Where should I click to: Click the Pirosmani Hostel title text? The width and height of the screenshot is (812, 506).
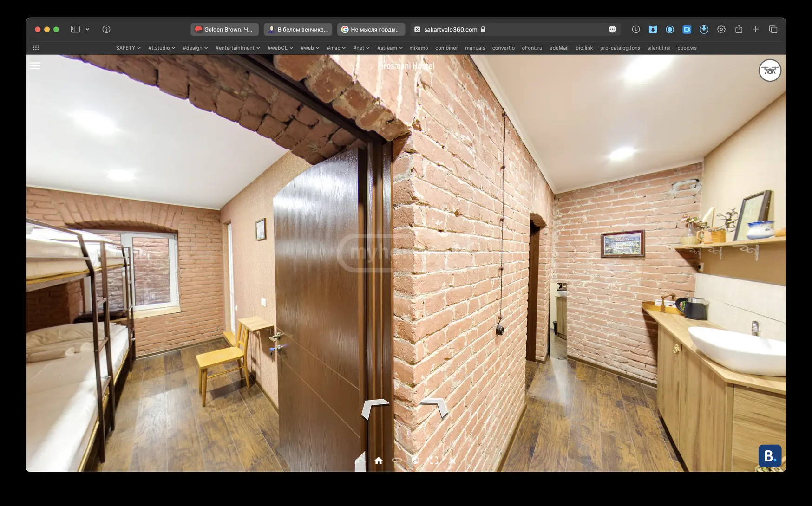406,66
